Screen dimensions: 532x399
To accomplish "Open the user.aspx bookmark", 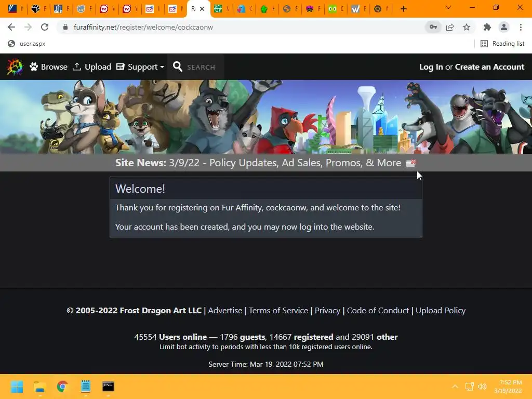I will [26, 44].
